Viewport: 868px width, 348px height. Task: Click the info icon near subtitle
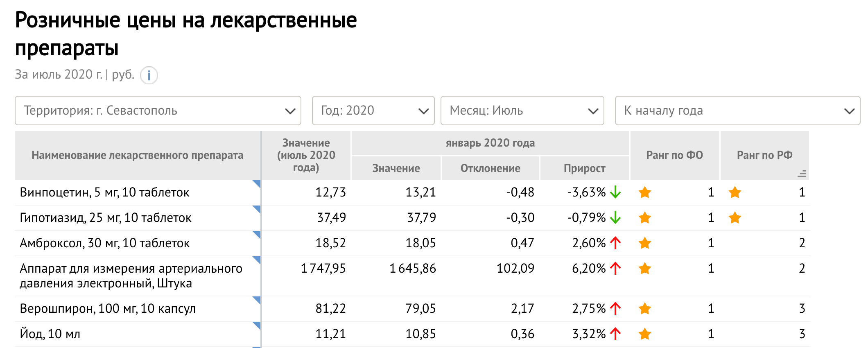149,75
